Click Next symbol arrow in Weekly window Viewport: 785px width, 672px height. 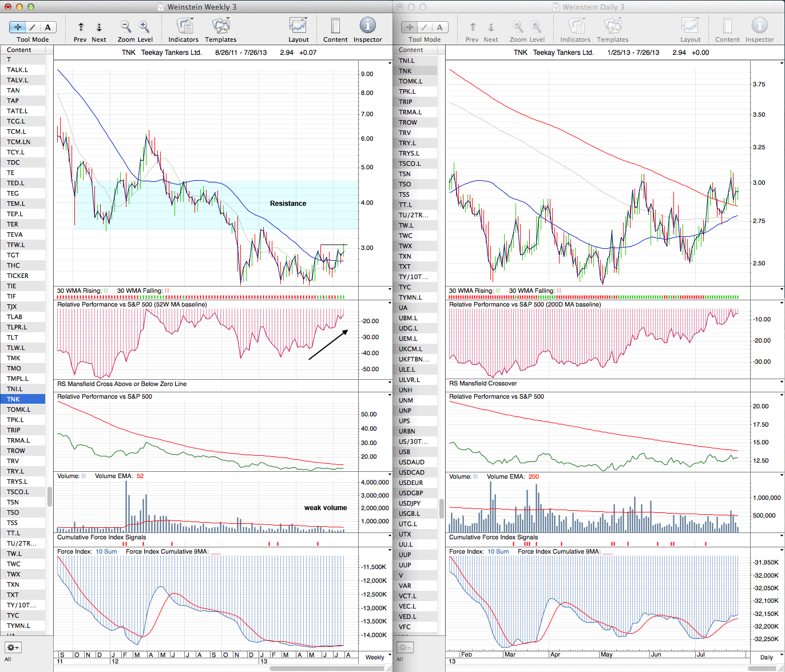pyautogui.click(x=99, y=27)
